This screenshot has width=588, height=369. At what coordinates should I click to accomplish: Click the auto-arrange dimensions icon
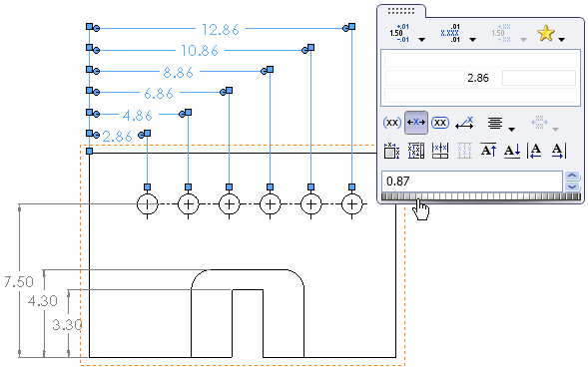(x=392, y=151)
